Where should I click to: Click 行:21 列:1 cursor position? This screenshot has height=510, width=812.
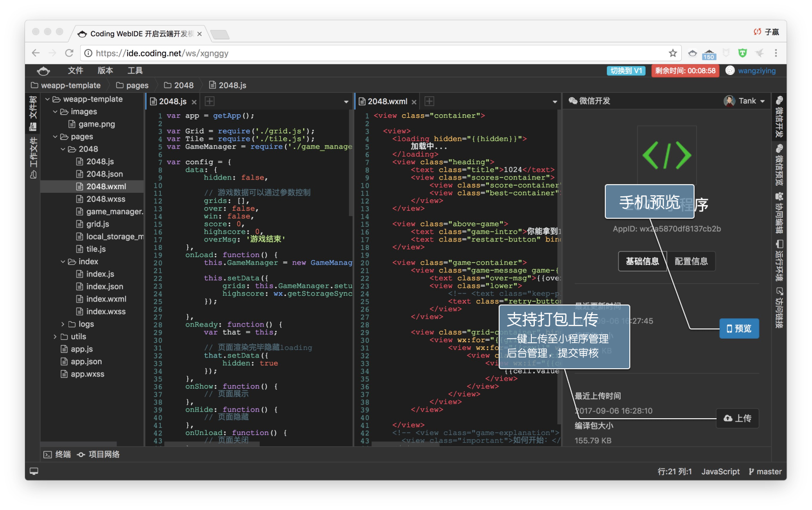pyautogui.click(x=675, y=472)
